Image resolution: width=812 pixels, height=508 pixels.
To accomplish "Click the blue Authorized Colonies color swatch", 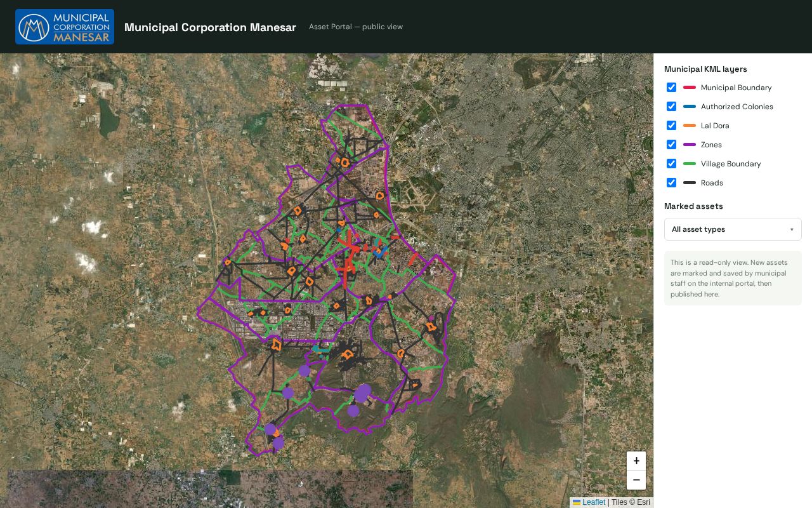I will pyautogui.click(x=690, y=107).
